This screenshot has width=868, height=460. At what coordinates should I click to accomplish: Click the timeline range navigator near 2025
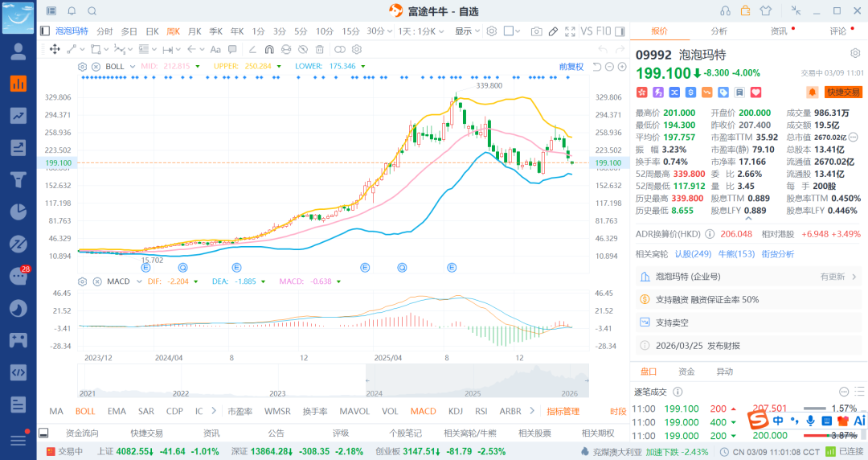coord(474,381)
